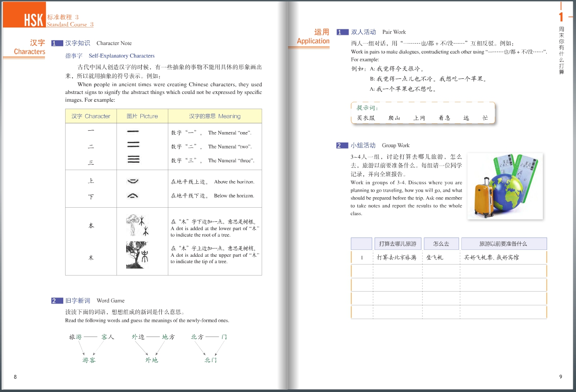Screen dimensions: 576x392
Task: Click the three-stroke glyph picture for 三
Action: (133, 160)
